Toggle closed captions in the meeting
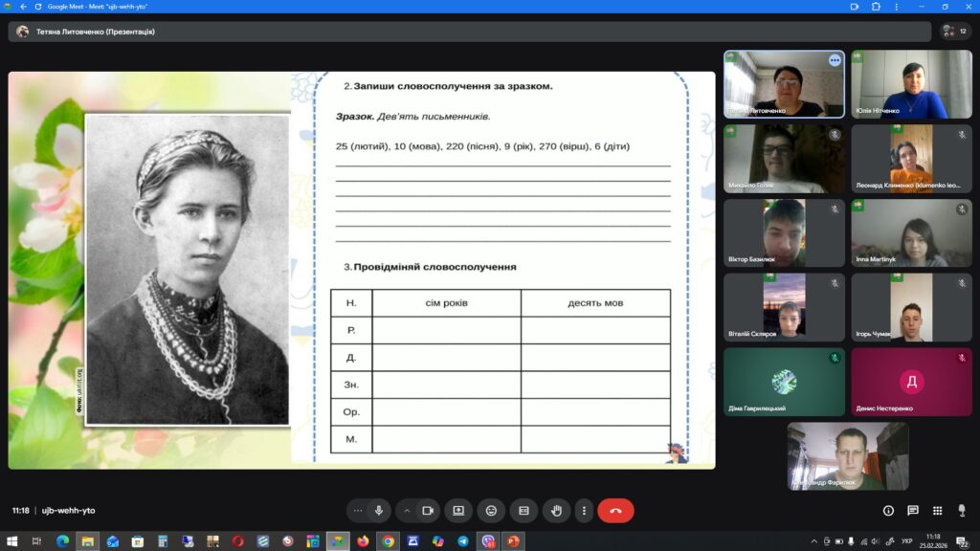980x551 pixels. pos(523,511)
